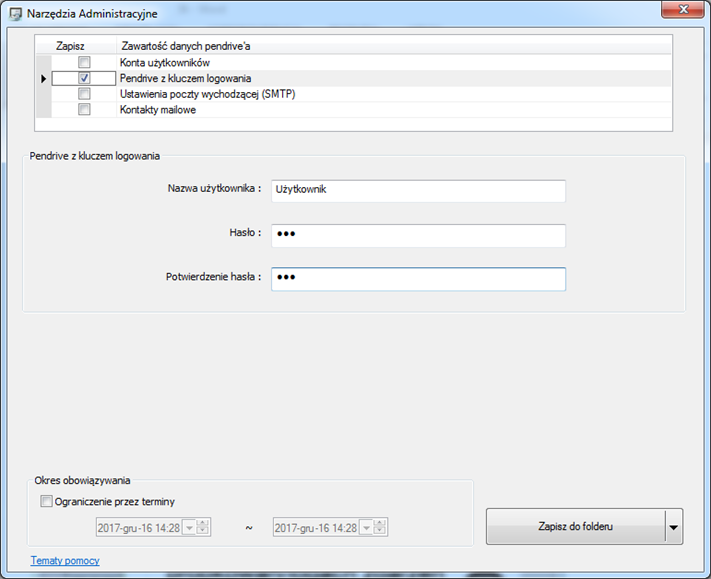Click the current row indicator arrow

click(x=44, y=78)
